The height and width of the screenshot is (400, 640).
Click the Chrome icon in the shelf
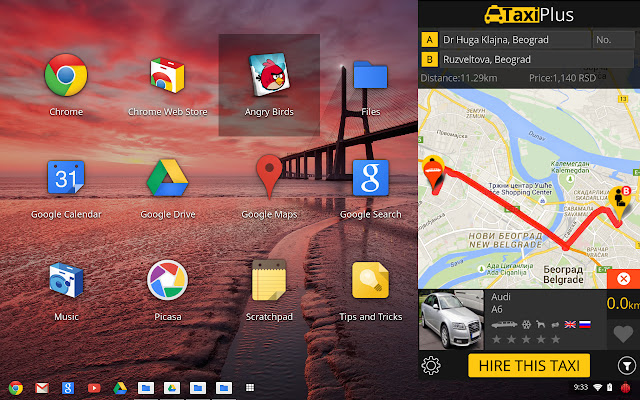point(16,388)
